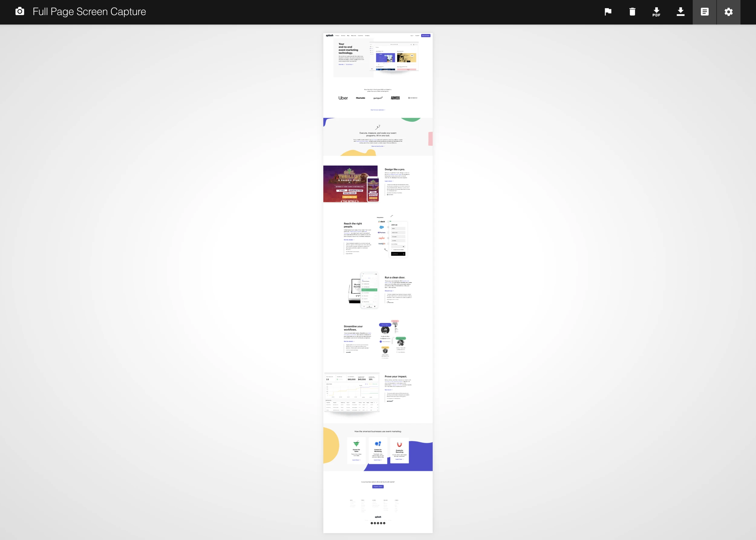Click the Uber logo in the capture
Viewport: 756px width, 540px height.
click(343, 98)
